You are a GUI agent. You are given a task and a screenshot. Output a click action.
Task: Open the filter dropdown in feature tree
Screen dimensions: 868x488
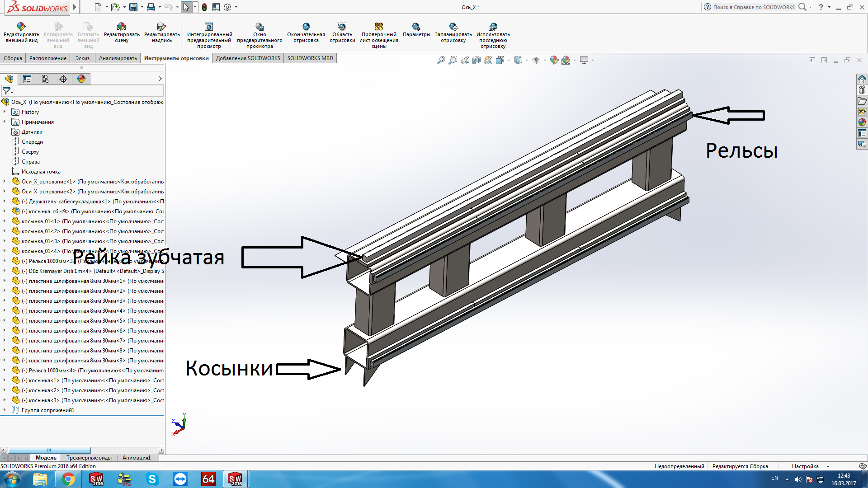[7, 91]
